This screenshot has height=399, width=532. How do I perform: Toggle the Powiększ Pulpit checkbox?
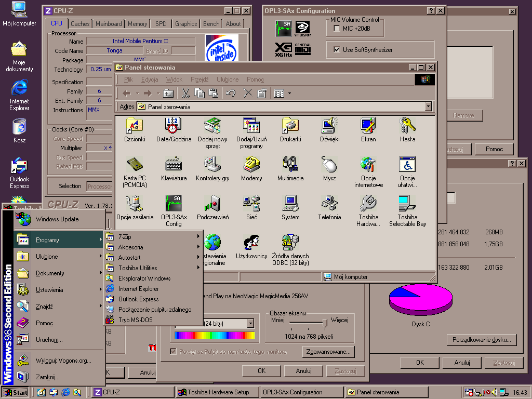pos(174,352)
